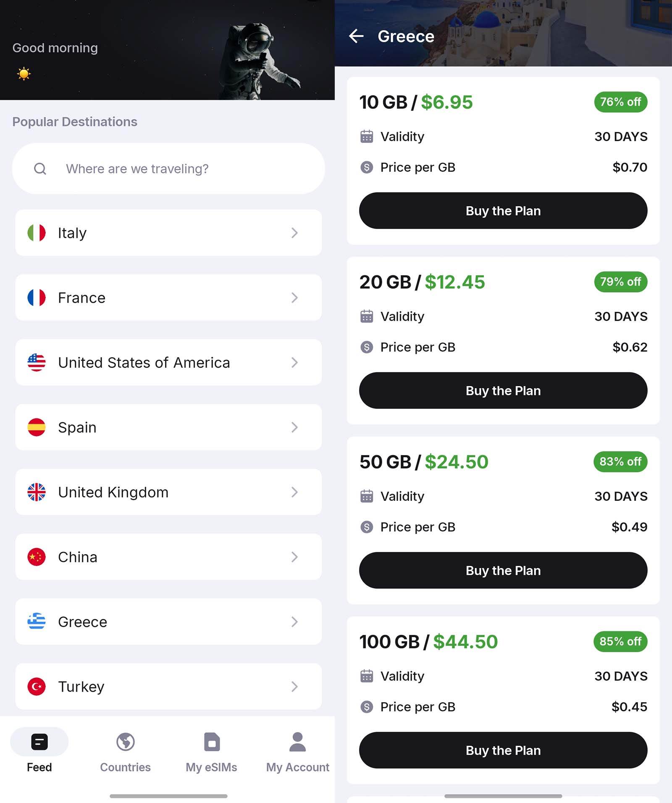The image size is (672, 803).
Task: Open the Feed tab icon
Action: click(39, 742)
